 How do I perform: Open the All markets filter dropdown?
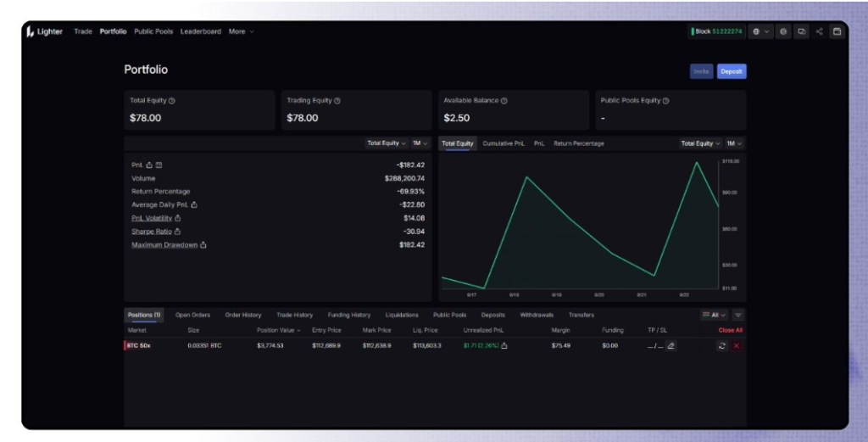tap(714, 315)
